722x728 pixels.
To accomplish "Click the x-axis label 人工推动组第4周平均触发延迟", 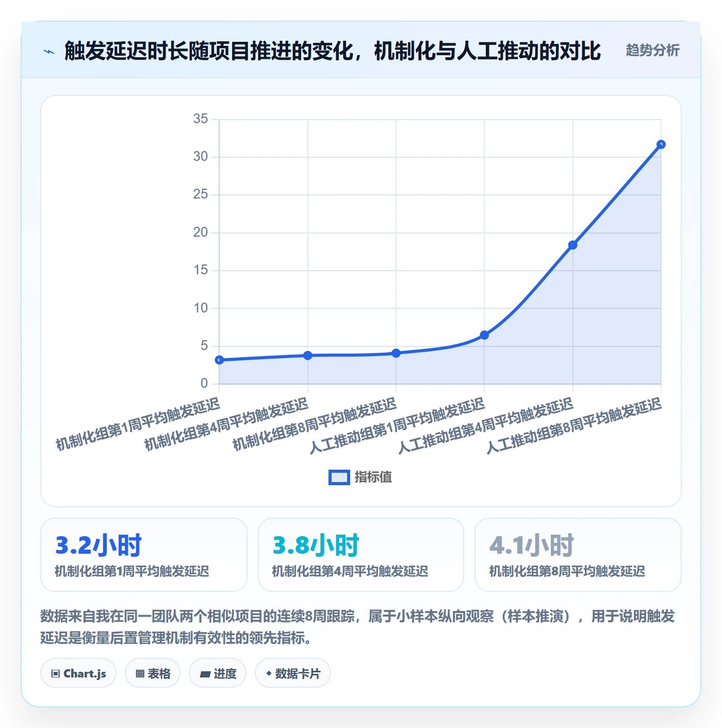I will pyautogui.click(x=486, y=426).
